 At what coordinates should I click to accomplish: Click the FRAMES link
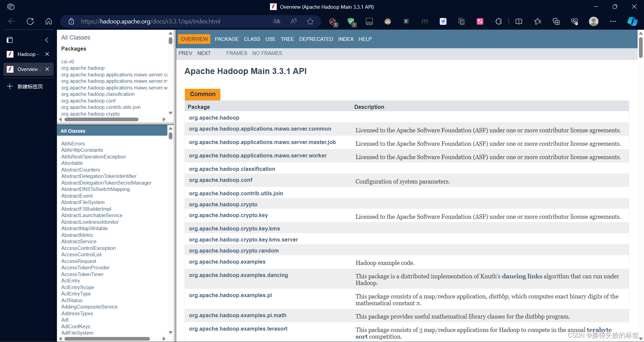[x=236, y=53]
